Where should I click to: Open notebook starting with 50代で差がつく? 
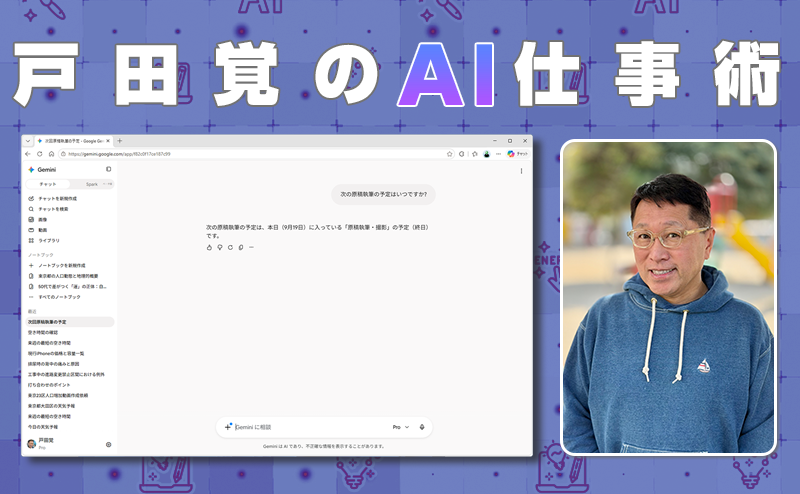[x=70, y=286]
